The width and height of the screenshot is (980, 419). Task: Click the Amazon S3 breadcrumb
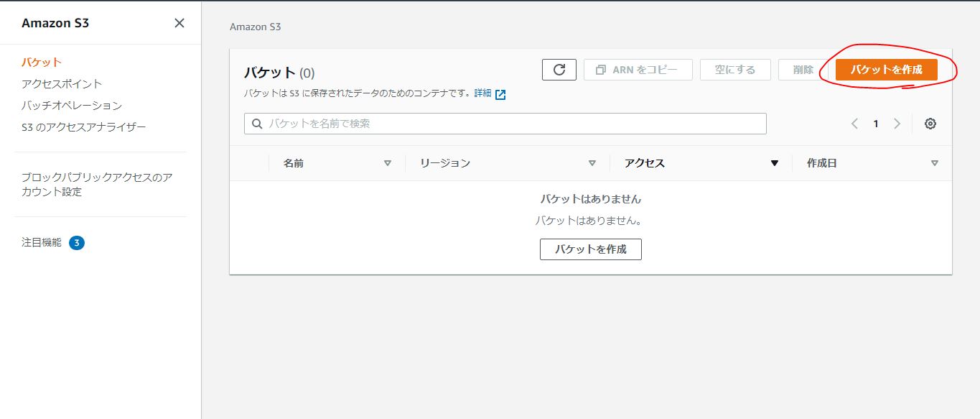coord(255,27)
